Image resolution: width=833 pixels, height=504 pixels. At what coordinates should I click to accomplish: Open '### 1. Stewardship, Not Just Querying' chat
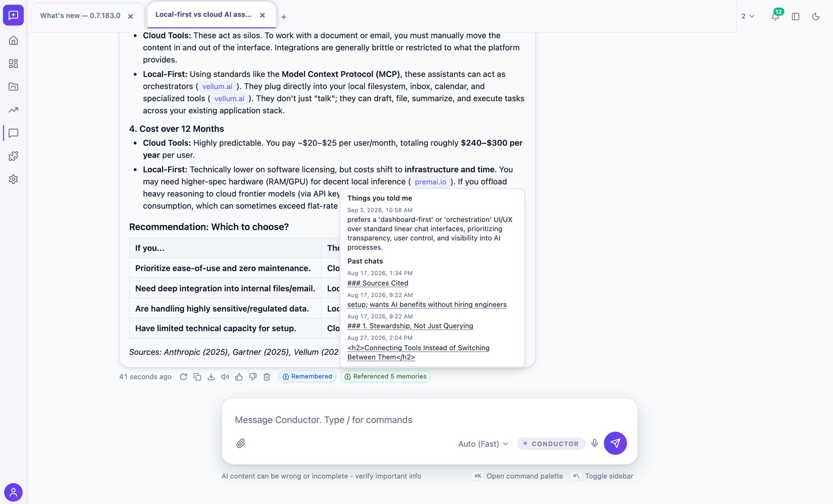tap(410, 326)
